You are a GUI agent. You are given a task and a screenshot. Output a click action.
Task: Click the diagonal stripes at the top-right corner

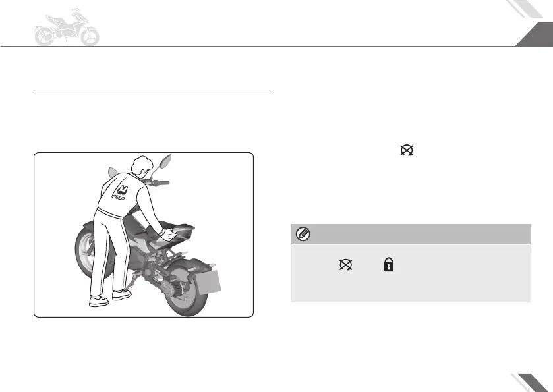(x=524, y=9)
